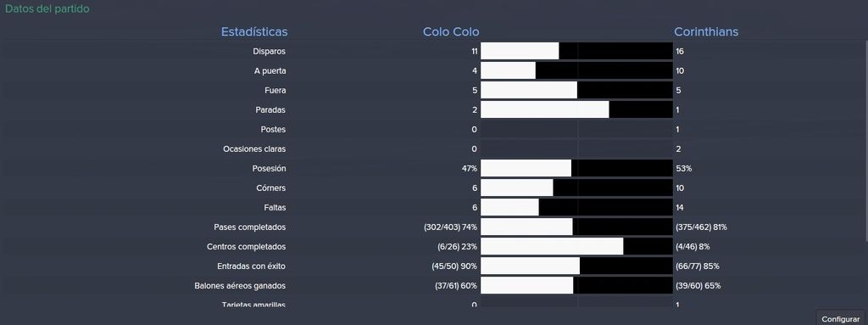Click the Estadísticas column header
Image resolution: width=868 pixels, height=325 pixels.
[x=254, y=31]
